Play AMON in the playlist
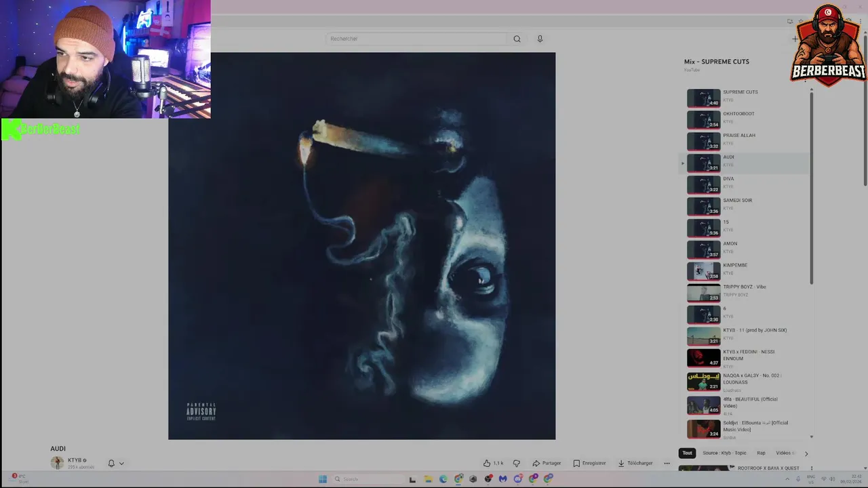 coord(746,249)
